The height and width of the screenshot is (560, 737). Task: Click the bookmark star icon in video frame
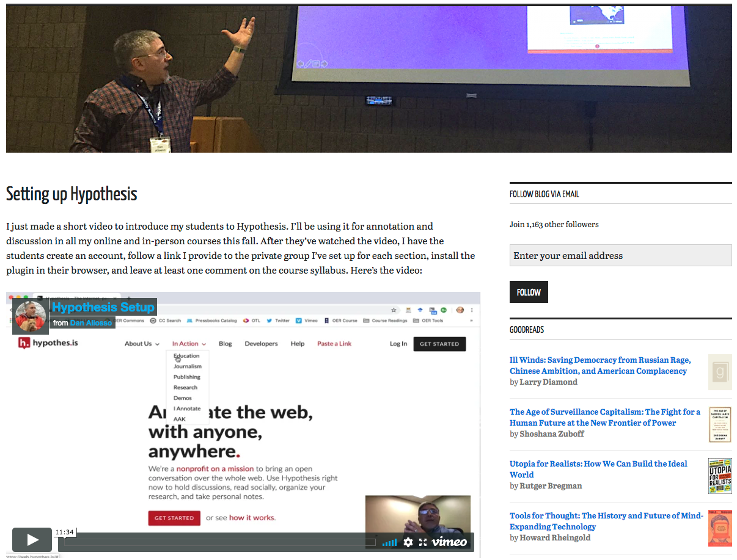(394, 310)
